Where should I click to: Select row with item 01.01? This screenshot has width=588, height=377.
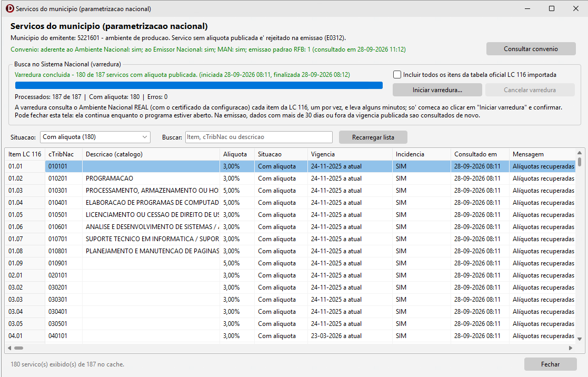(290, 166)
